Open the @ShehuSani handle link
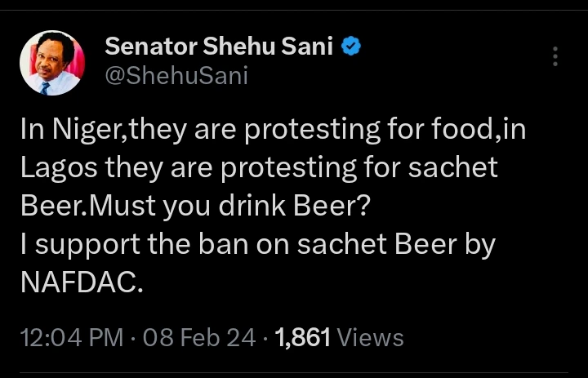Image resolution: width=588 pixels, height=378 pixels. (176, 75)
